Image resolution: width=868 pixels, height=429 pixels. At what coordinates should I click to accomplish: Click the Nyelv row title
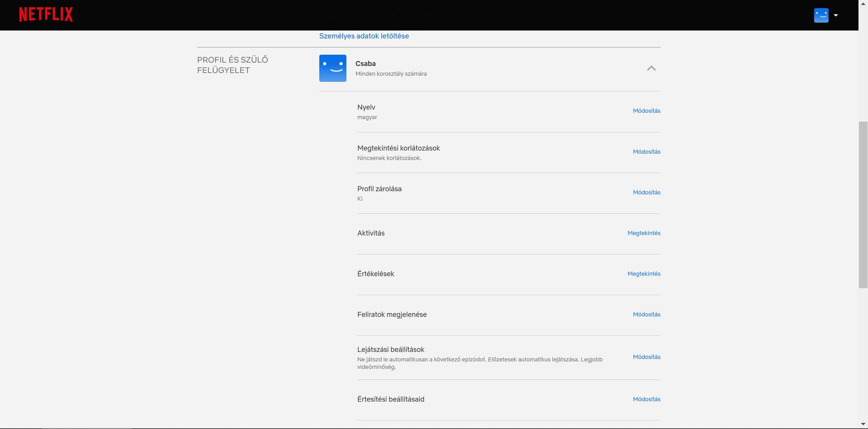click(x=366, y=107)
